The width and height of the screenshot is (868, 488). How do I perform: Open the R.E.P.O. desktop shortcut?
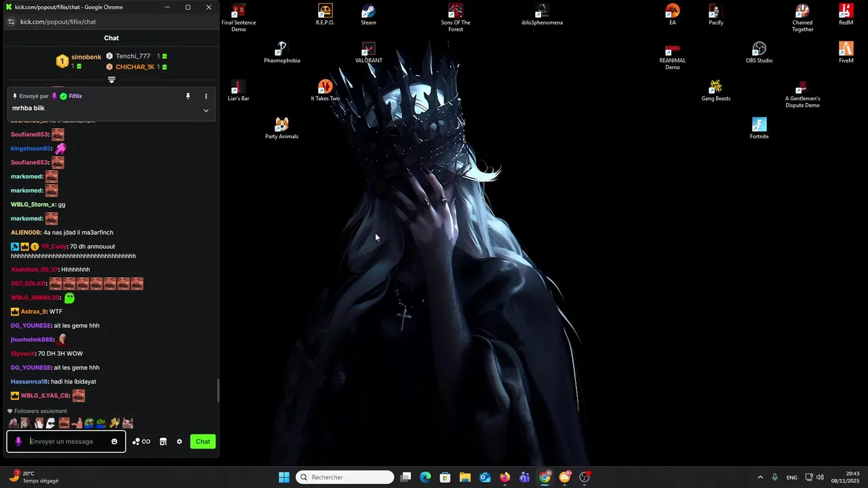pyautogui.click(x=325, y=15)
